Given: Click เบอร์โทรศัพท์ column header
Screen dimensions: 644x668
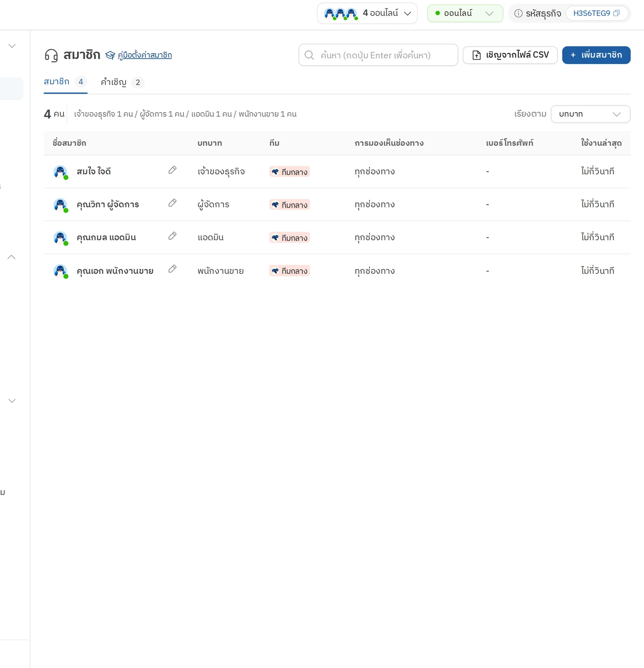Looking at the screenshot, I should tap(509, 143).
